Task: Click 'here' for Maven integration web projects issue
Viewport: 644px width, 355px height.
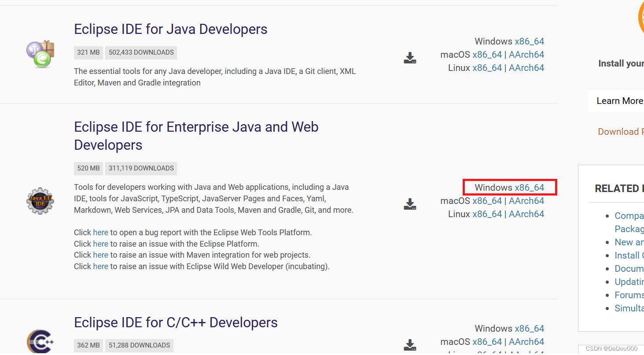Action: pyautogui.click(x=100, y=255)
